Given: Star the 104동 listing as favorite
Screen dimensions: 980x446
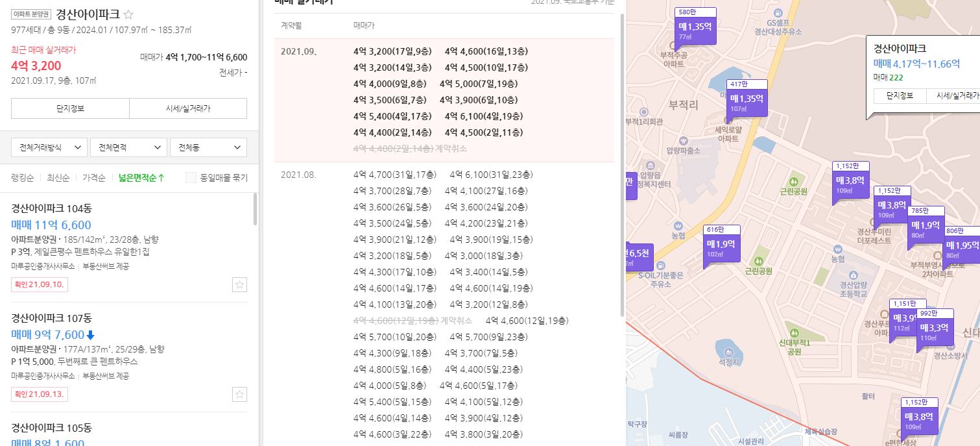Looking at the screenshot, I should 239,284.
